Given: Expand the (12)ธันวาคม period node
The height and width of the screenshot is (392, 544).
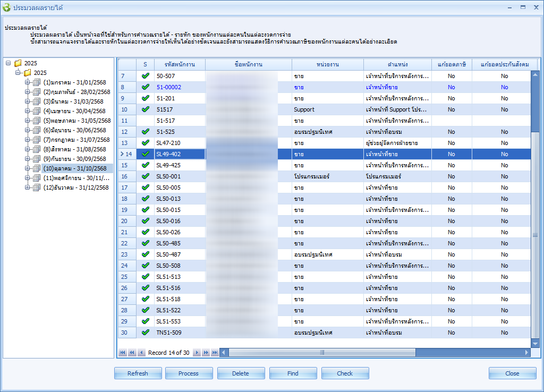Looking at the screenshot, I should pos(27,188).
